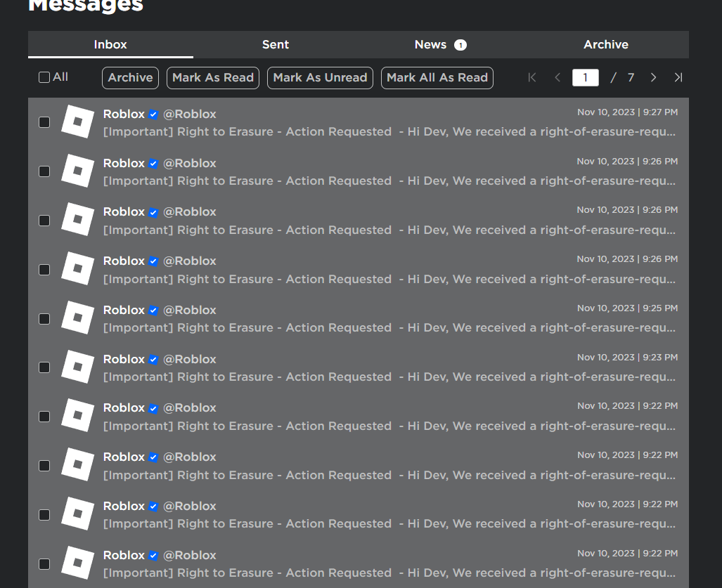Open the News tab
Image resolution: width=722 pixels, height=588 pixels.
coord(440,45)
